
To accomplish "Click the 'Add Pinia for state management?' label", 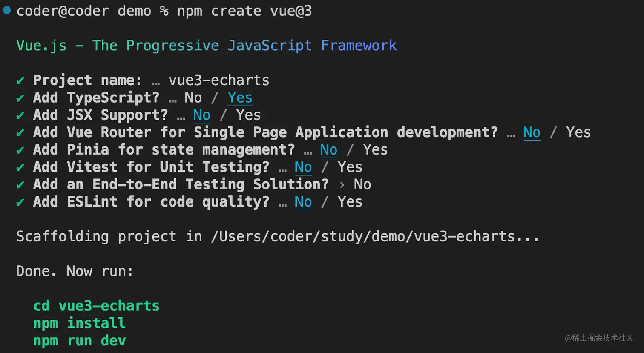I will click(164, 150).
